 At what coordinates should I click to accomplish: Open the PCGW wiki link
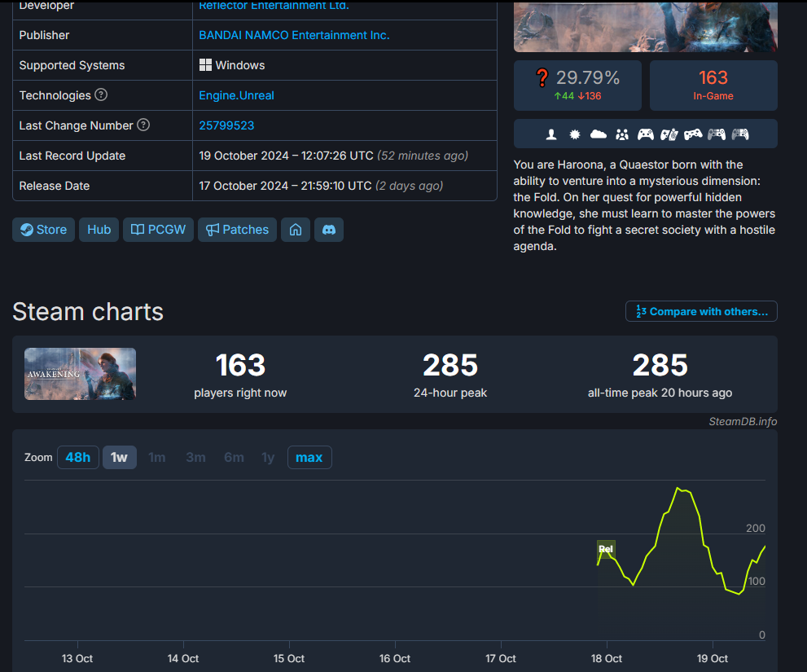point(158,230)
